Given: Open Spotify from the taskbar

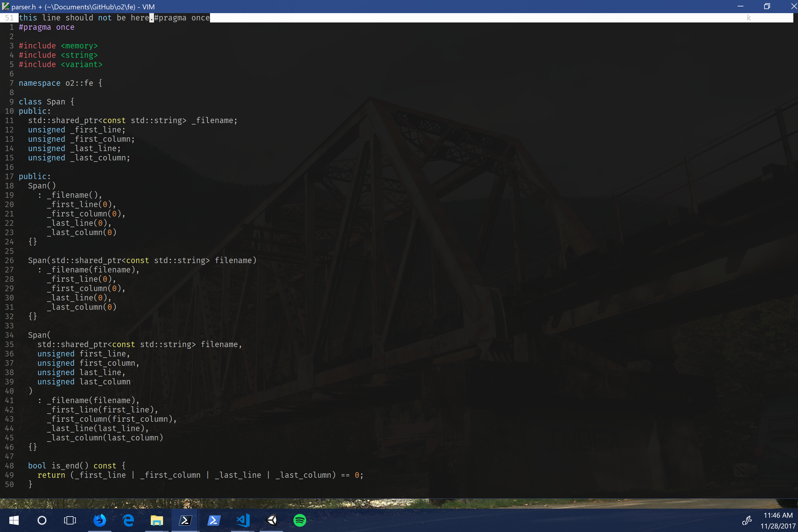Looking at the screenshot, I should 300,520.
